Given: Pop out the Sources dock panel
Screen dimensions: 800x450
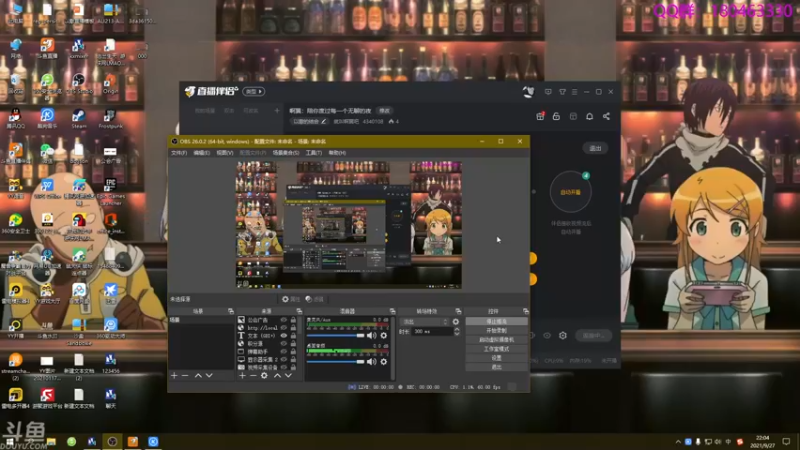Looking at the screenshot, I should (x=299, y=311).
